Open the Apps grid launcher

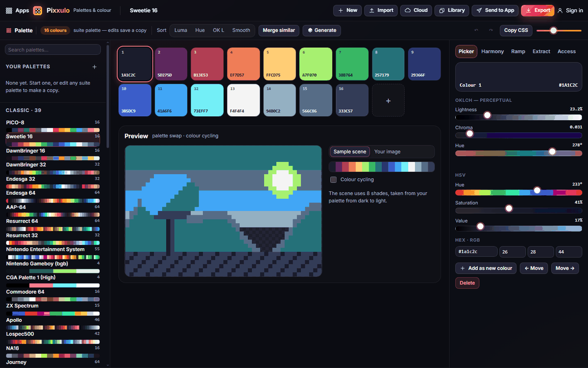[x=9, y=10]
